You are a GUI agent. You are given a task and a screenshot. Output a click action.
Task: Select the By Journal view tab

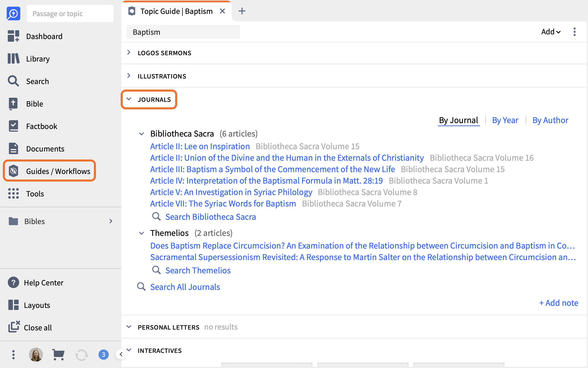pyautogui.click(x=458, y=120)
